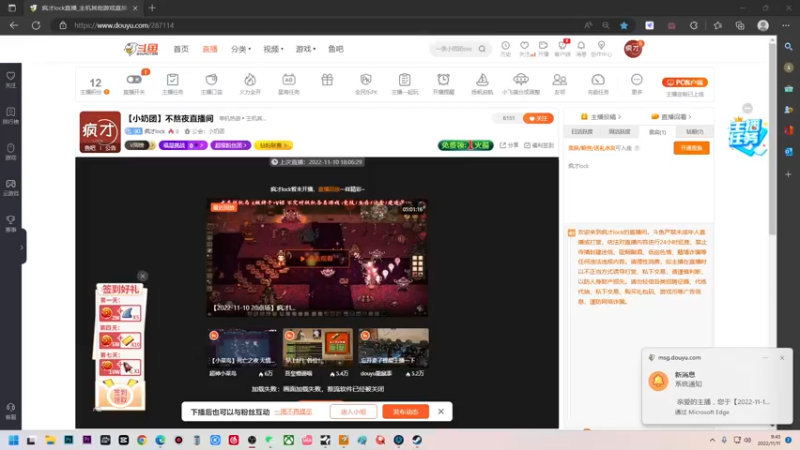Click the orange PC客户端 button
The height and width of the screenshot is (450, 800).
pyautogui.click(x=685, y=82)
